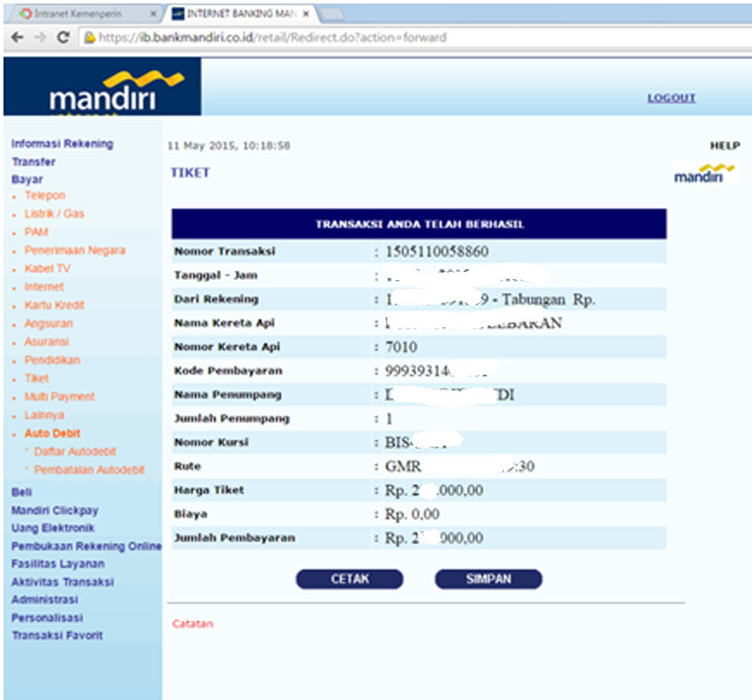Screen dimensions: 752x700
Task: Open a new browser tab
Action: 332,15
